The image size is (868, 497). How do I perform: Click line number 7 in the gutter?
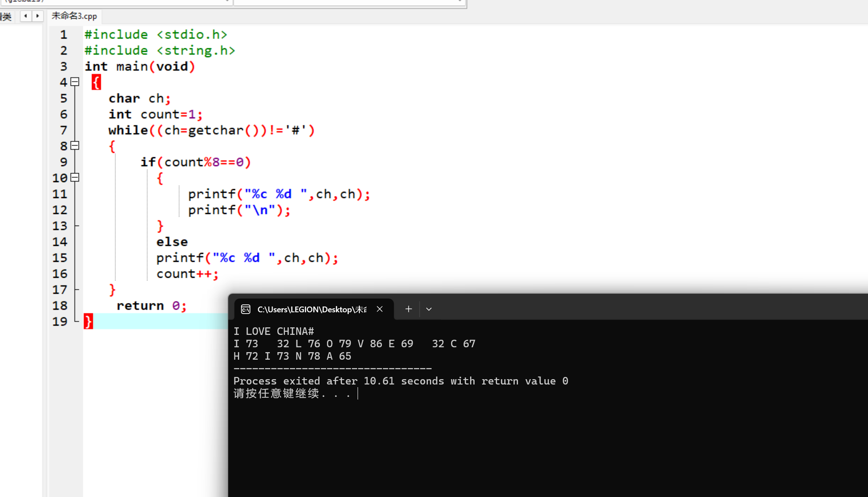[63, 130]
